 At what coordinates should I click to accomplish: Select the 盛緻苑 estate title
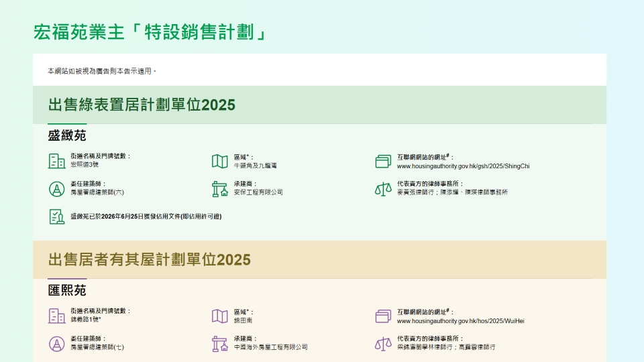tap(67, 135)
